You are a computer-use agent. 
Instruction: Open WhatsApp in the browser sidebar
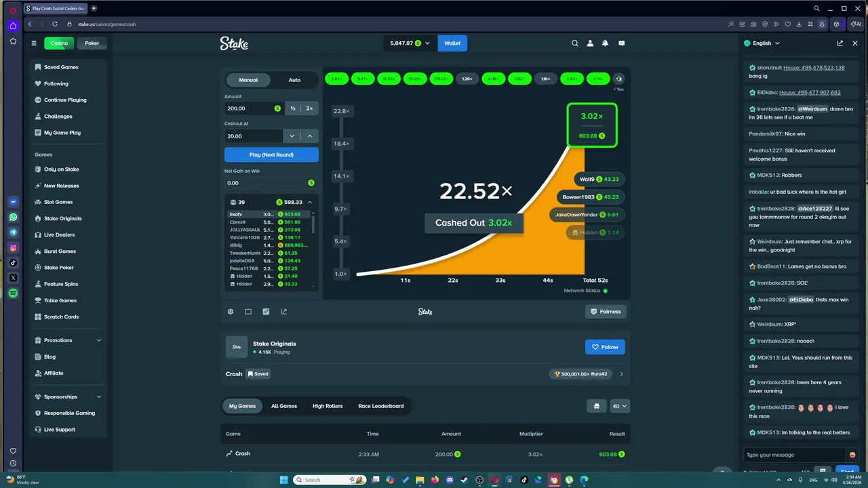[13, 218]
